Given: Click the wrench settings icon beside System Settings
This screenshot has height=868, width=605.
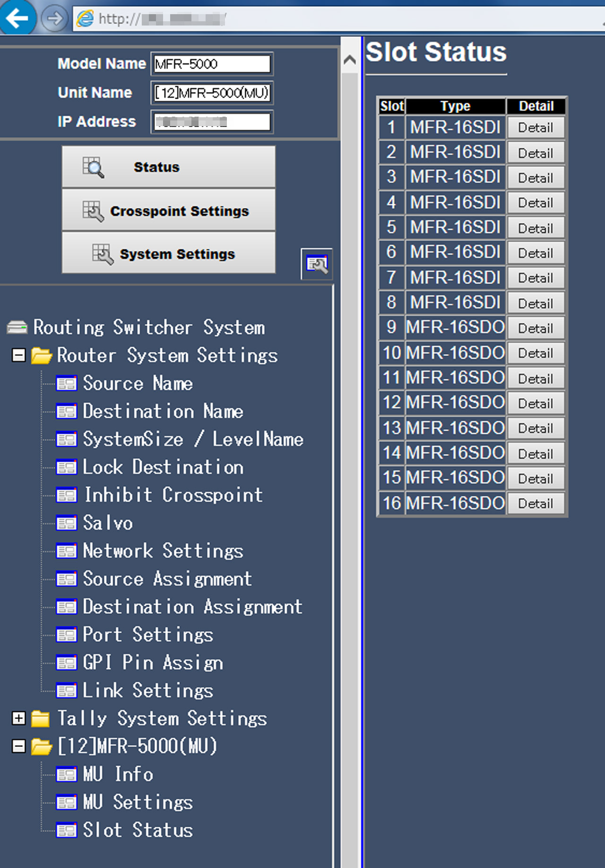Looking at the screenshot, I should [x=317, y=264].
